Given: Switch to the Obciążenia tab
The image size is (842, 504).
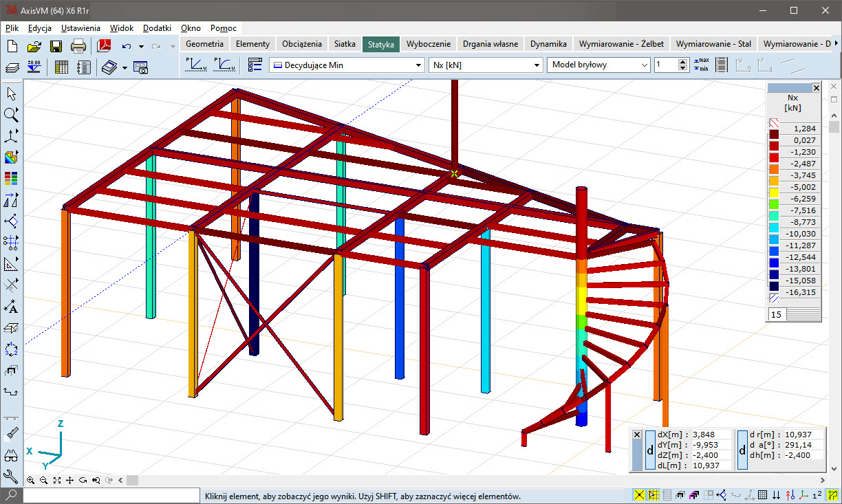Looking at the screenshot, I should tap(301, 43).
